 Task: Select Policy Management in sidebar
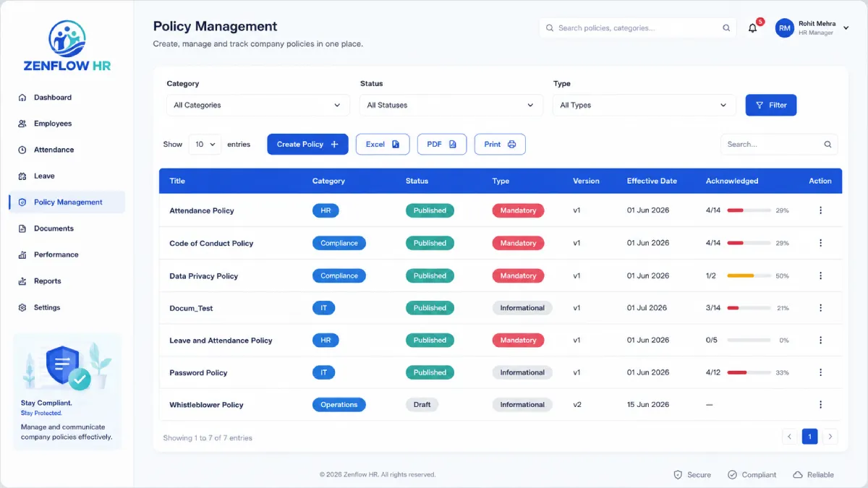click(67, 202)
